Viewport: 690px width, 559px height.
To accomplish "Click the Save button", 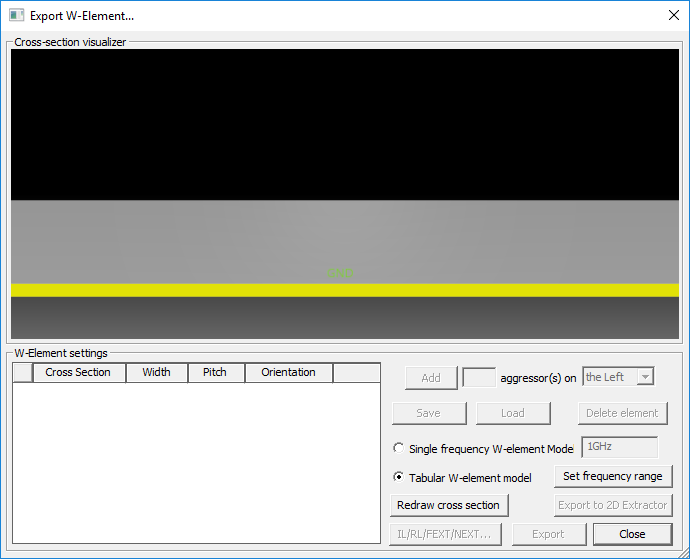I will click(429, 413).
